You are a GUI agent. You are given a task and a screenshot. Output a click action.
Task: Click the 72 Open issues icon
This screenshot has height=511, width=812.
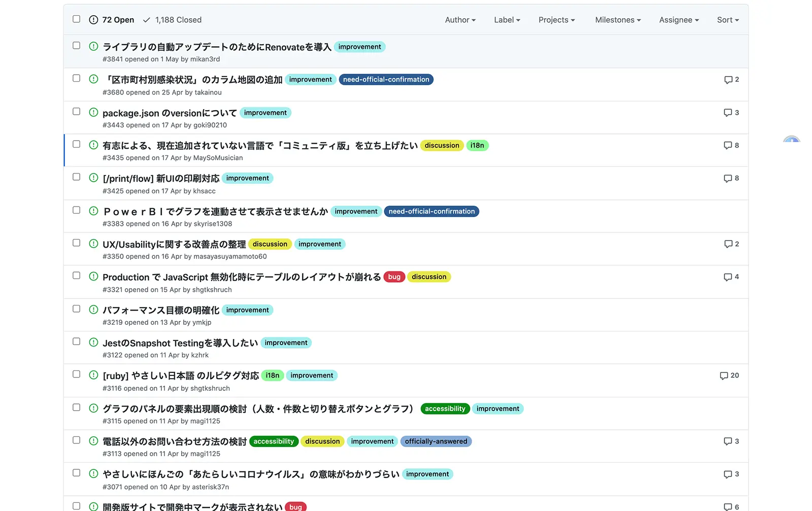[x=93, y=20]
